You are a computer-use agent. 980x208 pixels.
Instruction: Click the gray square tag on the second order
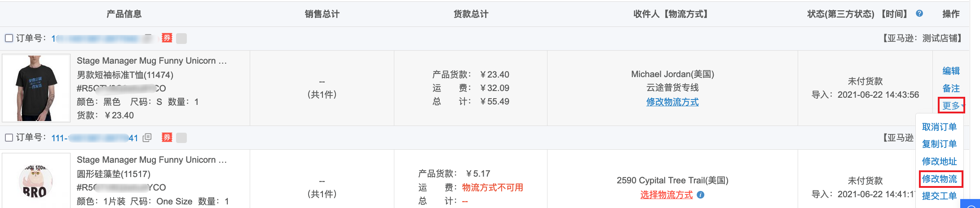point(181,138)
